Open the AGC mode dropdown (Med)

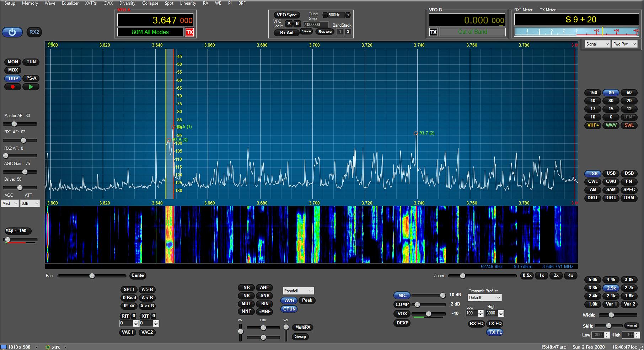10,203
